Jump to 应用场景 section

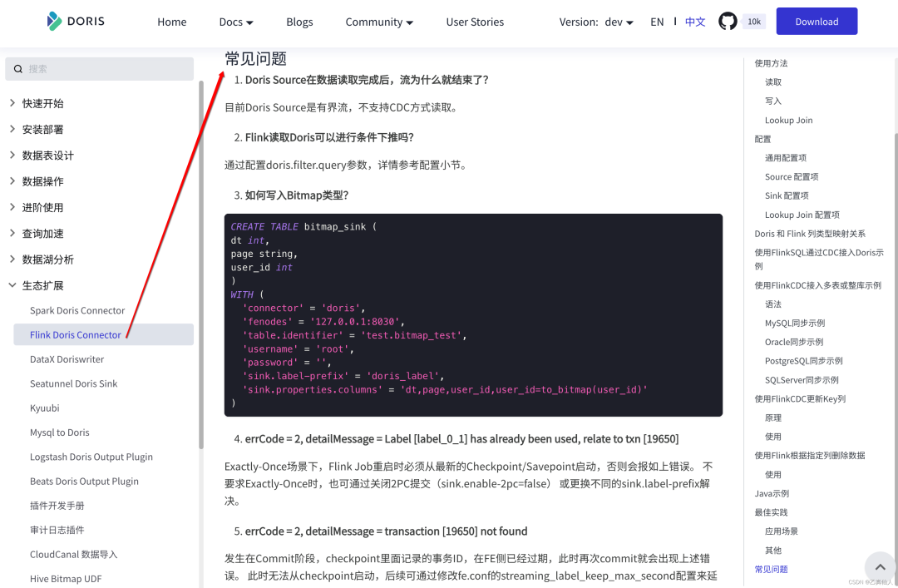(x=782, y=531)
